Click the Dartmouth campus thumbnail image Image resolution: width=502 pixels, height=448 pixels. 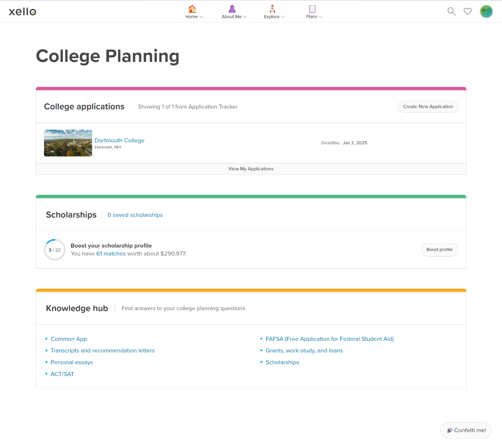(68, 143)
